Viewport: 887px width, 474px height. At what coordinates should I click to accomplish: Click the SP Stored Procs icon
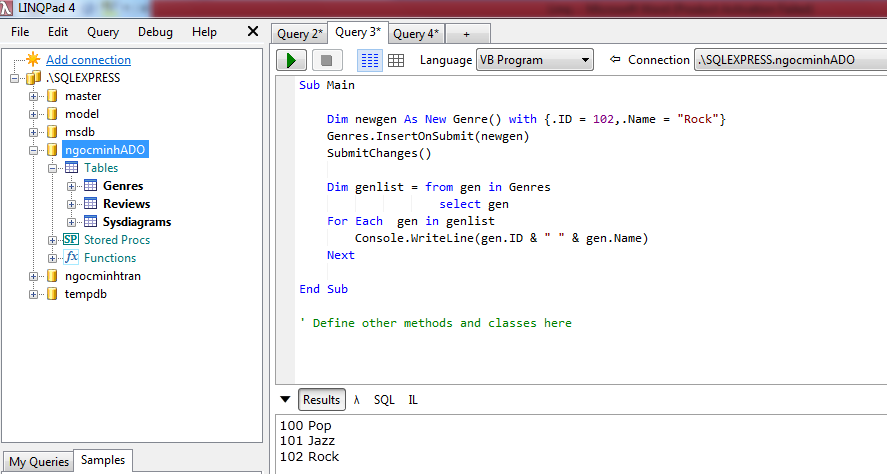point(71,239)
